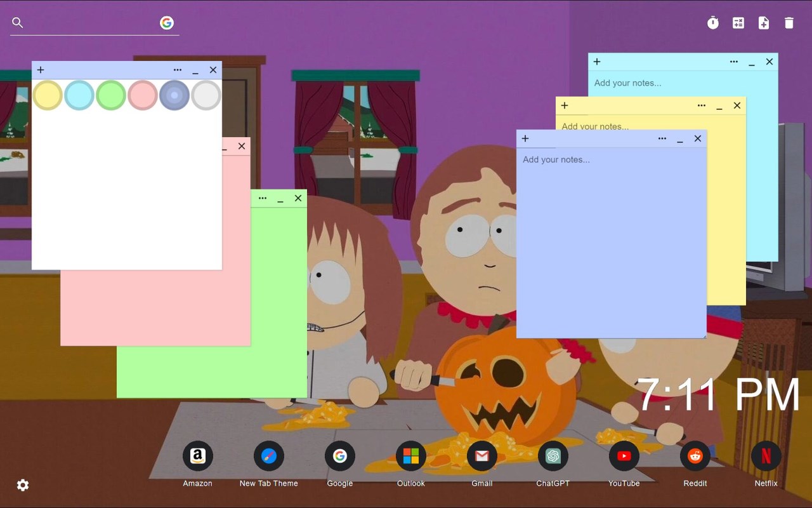The width and height of the screenshot is (812, 508).
Task: Open the Gmail shortcut
Action: click(x=482, y=456)
